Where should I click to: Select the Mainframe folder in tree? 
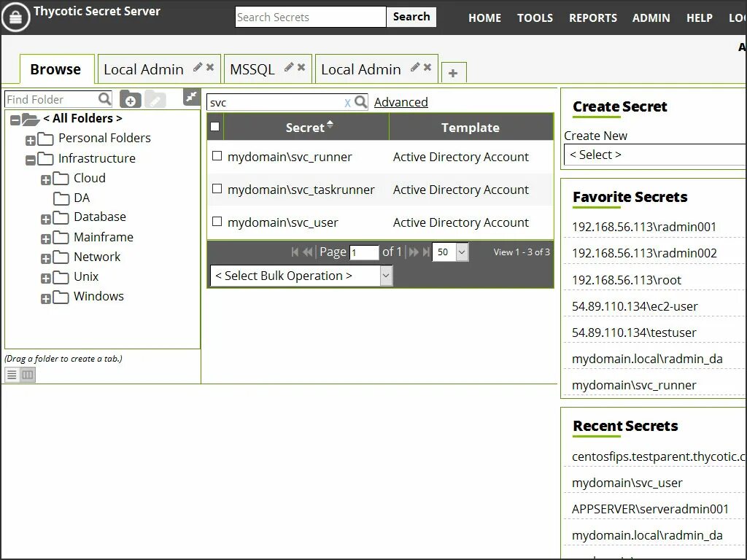click(104, 237)
